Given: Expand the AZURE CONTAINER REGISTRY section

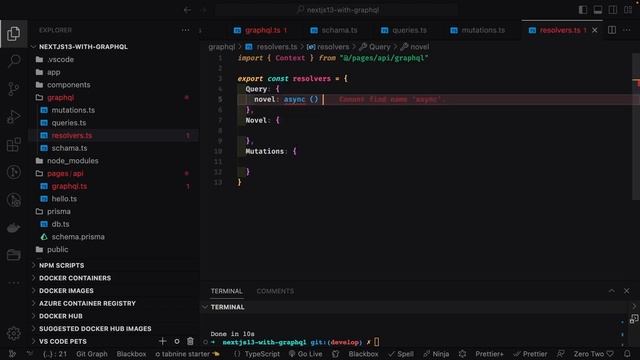Looking at the screenshot, I should point(87,303).
